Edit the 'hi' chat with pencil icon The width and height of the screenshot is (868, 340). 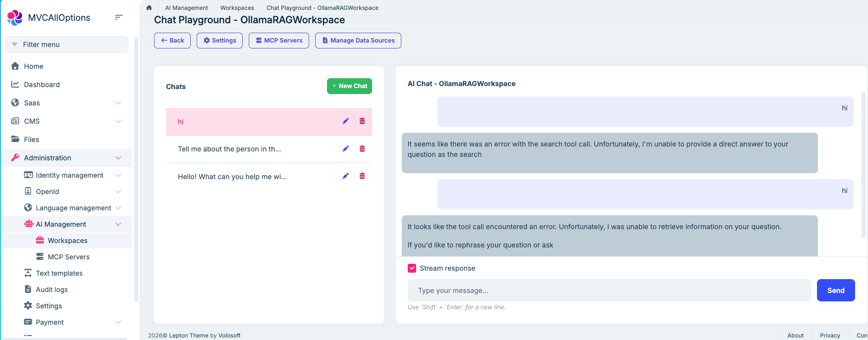point(346,121)
